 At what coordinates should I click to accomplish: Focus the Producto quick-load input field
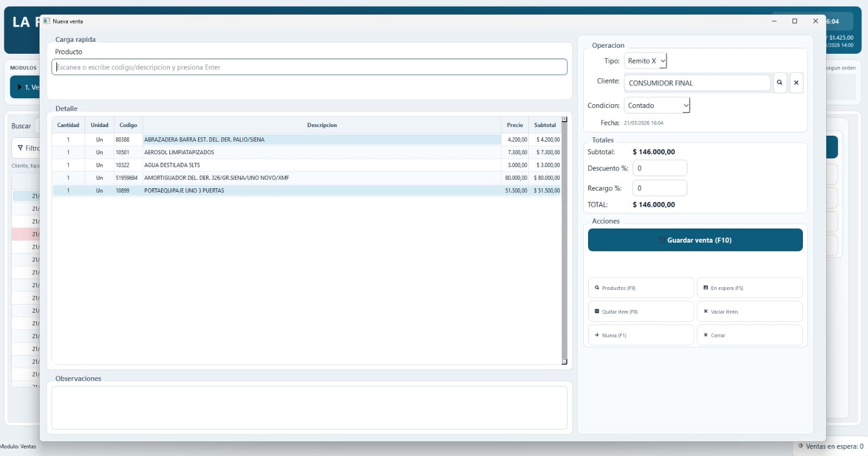pos(309,67)
